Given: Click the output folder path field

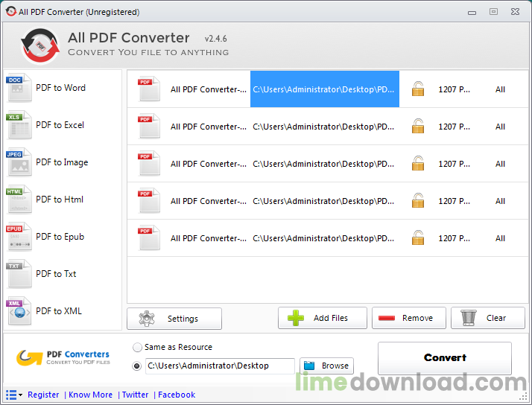Looking at the screenshot, I should click(x=220, y=366).
